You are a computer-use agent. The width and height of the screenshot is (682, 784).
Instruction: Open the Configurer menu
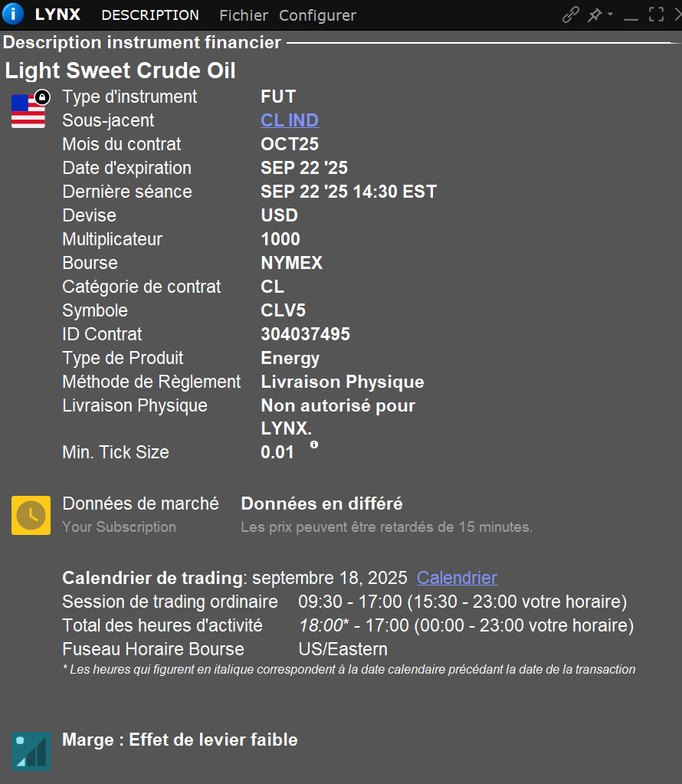click(317, 15)
